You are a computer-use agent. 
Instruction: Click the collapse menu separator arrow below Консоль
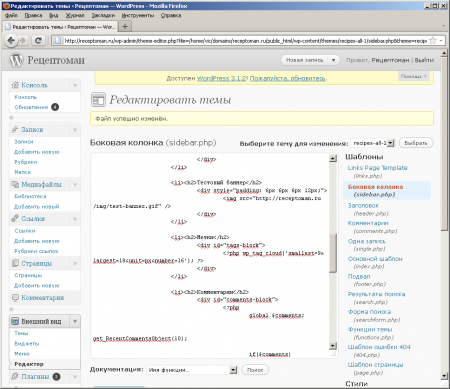[x=11, y=117]
